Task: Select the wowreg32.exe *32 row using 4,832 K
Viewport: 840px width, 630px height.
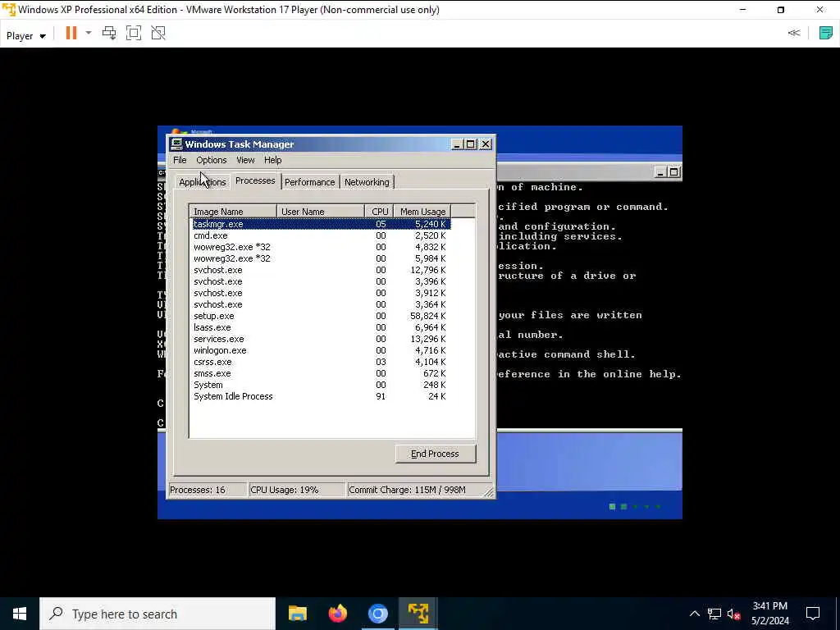Action: tap(322, 247)
